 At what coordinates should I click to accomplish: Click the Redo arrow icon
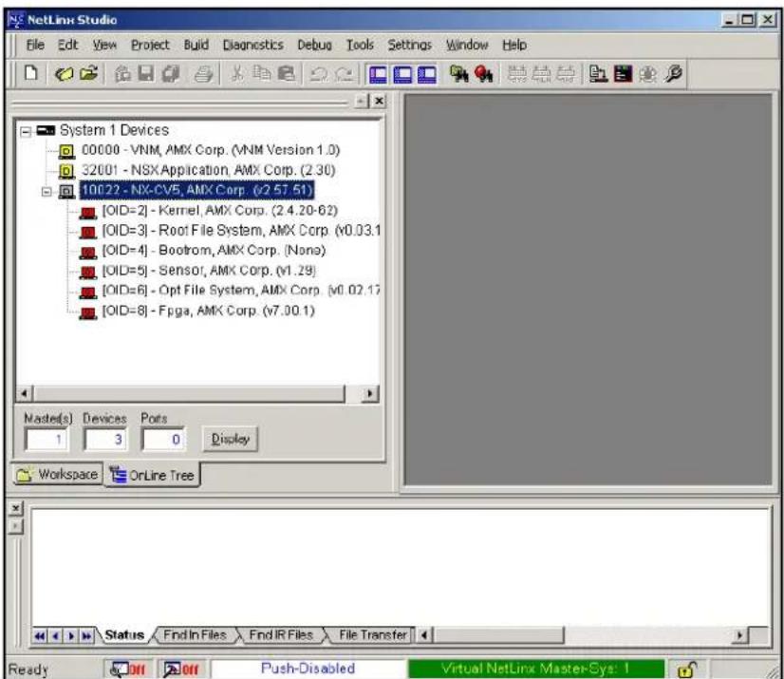coord(344,74)
